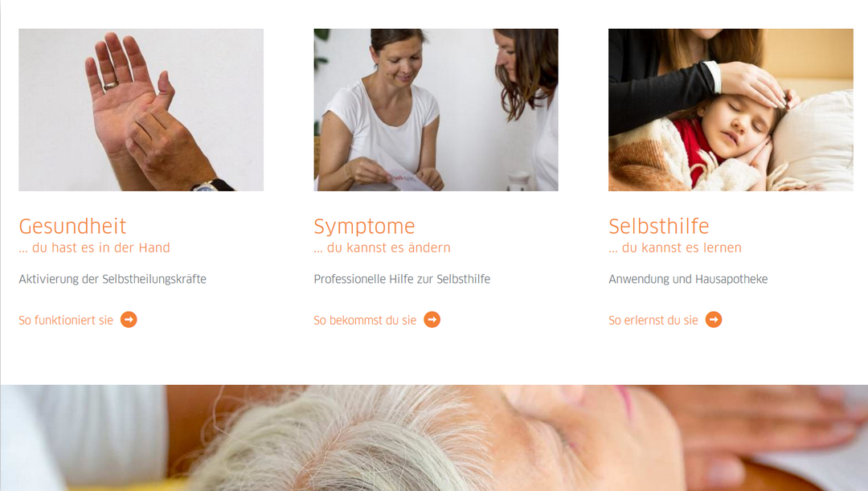Select the Symptome heading
868x491 pixels.
tap(364, 227)
